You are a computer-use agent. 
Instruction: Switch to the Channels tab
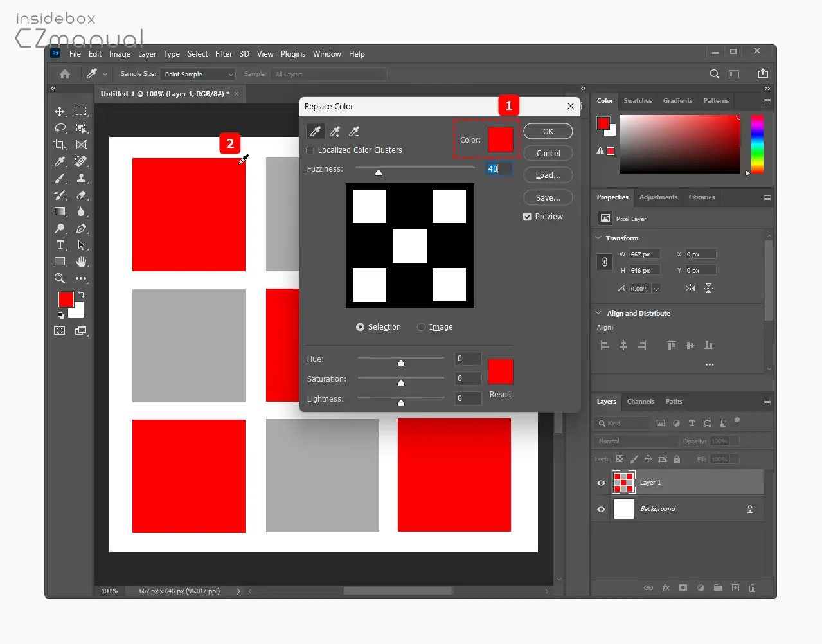tap(641, 402)
